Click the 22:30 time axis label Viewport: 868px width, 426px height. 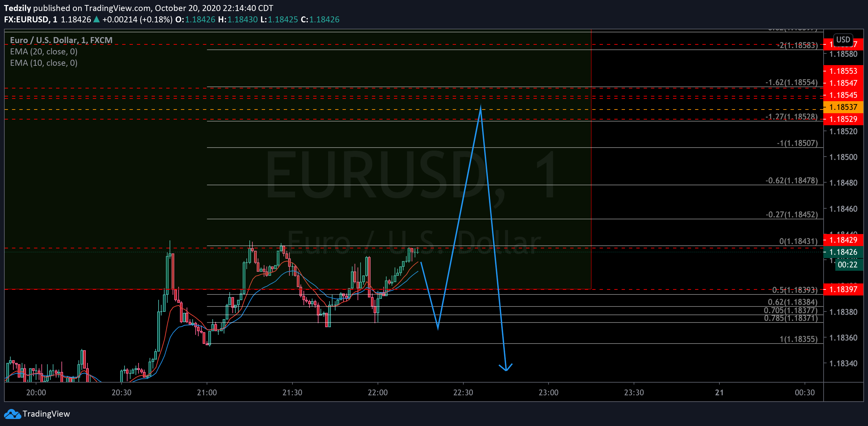coord(463,393)
